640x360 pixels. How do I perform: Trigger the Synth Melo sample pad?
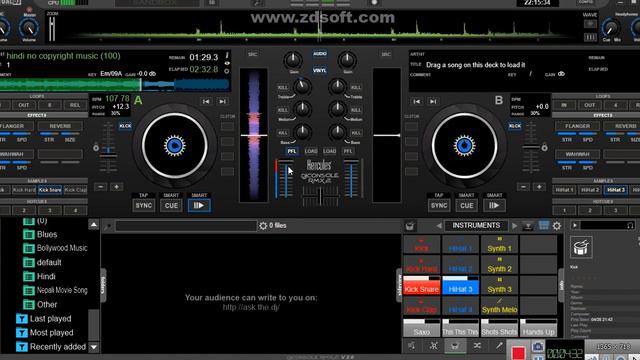click(499, 306)
